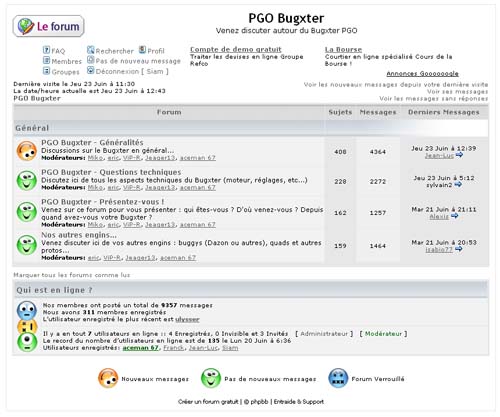This screenshot has height=417, width=500.
Task: Click the La Bourse ad link
Action: tap(343, 49)
